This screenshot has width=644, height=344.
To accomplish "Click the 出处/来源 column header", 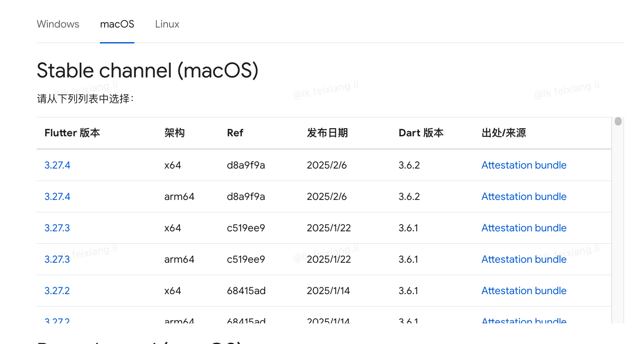I will tap(504, 133).
